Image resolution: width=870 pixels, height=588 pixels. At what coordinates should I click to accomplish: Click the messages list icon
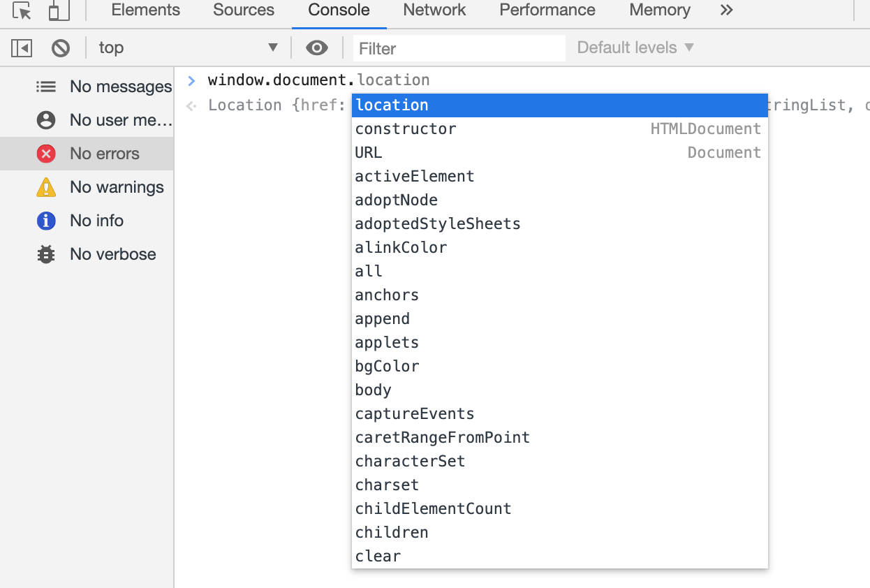point(46,87)
